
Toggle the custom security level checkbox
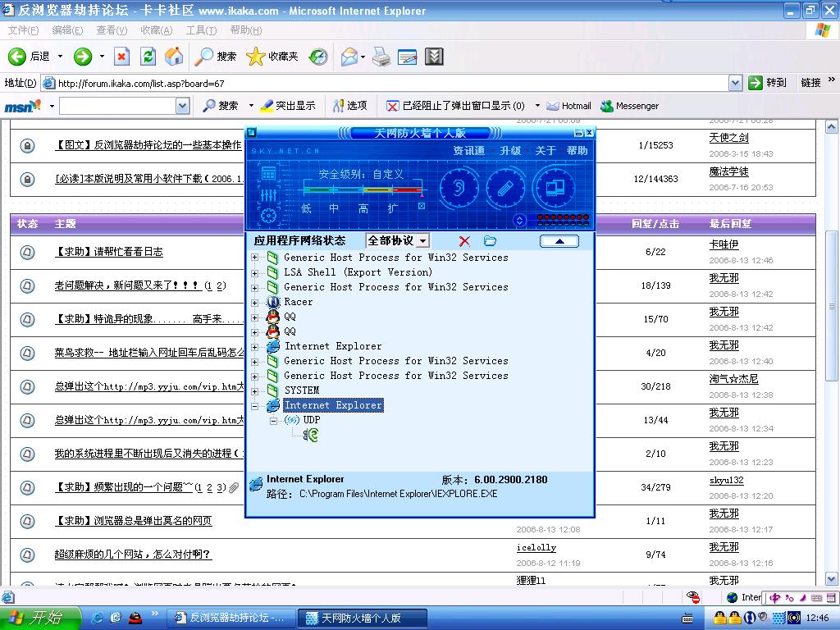pyautogui.click(x=422, y=207)
